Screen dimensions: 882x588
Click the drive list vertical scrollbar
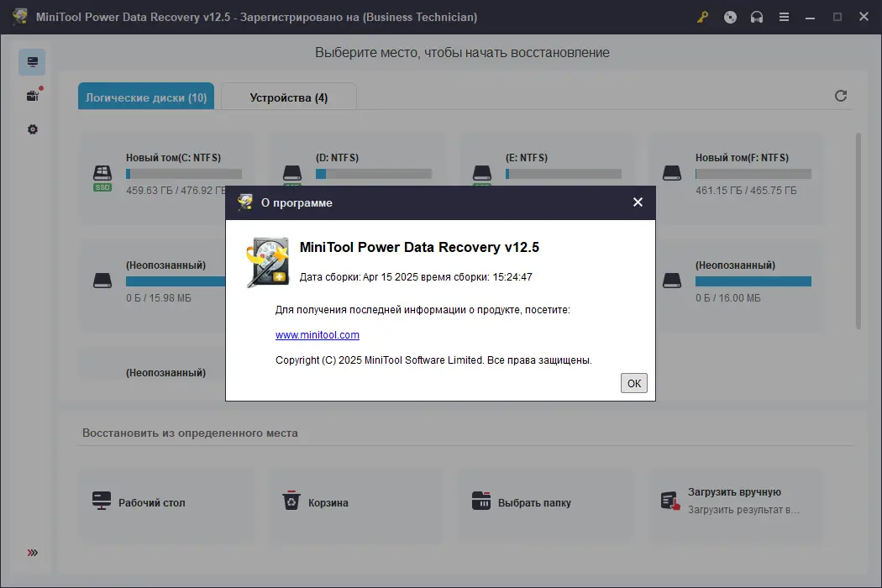click(858, 231)
